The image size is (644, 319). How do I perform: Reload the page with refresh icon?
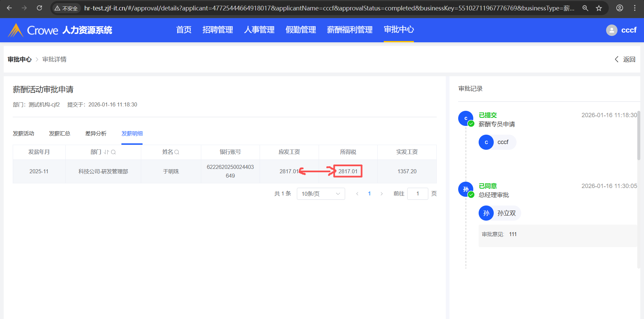39,8
